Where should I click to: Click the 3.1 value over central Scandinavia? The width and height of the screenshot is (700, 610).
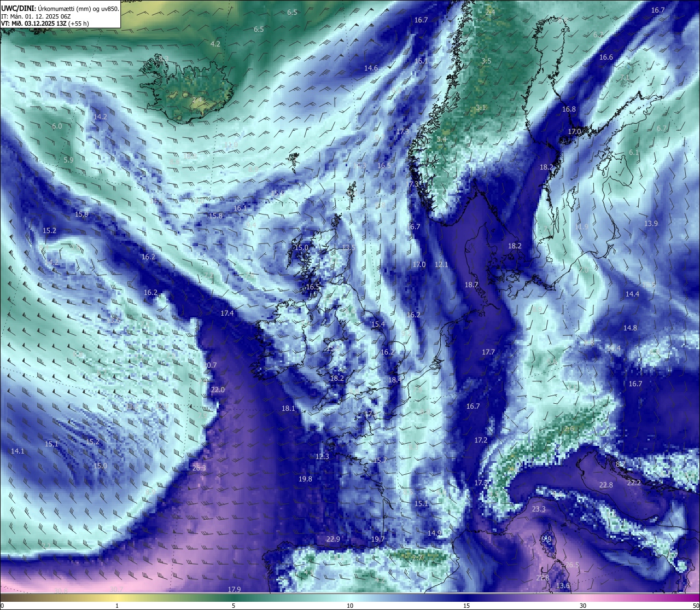[x=481, y=107]
